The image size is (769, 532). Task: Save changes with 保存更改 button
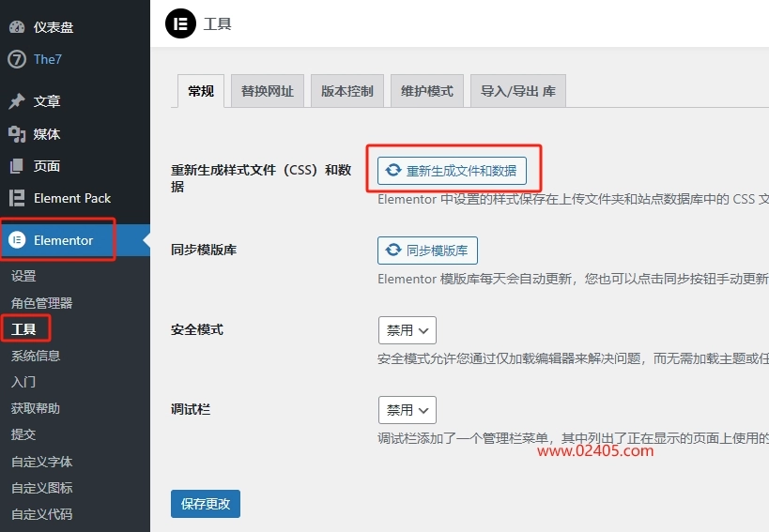(x=206, y=503)
